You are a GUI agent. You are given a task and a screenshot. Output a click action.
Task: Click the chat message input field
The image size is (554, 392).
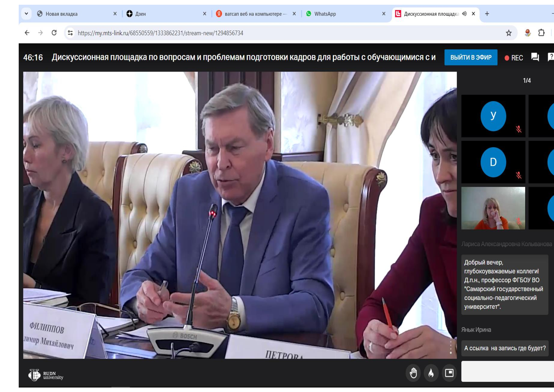[x=507, y=371]
